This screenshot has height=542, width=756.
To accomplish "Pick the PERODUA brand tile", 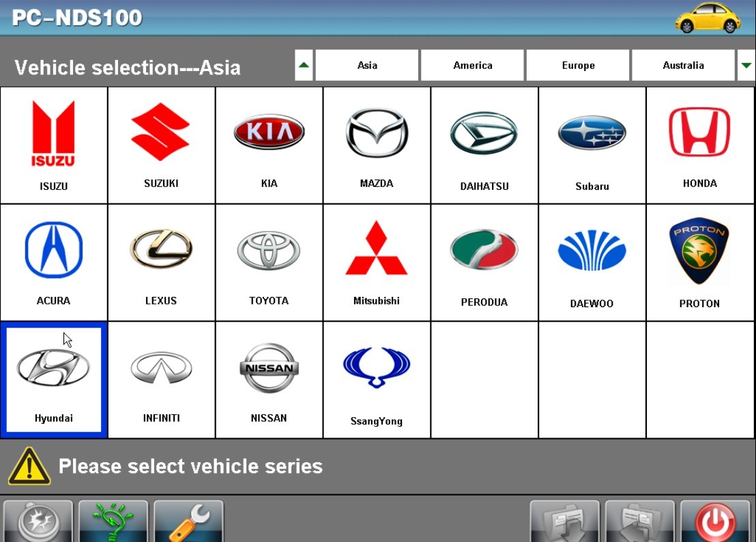I will [x=484, y=263].
